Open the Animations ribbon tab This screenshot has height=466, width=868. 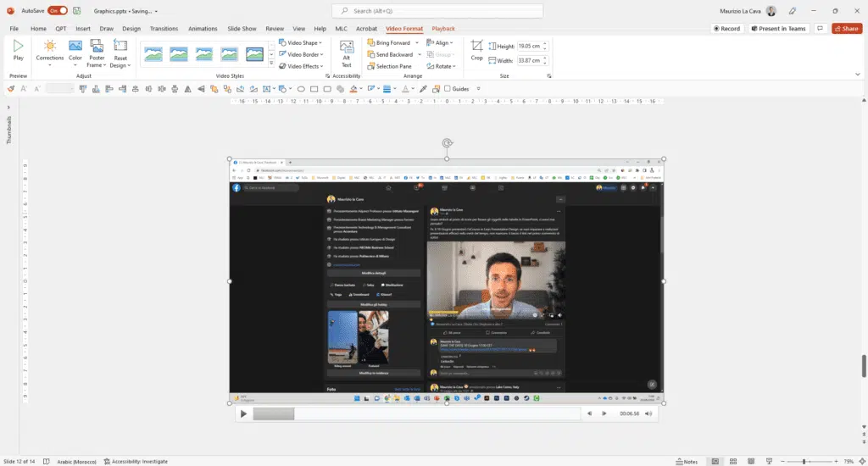[203, 28]
